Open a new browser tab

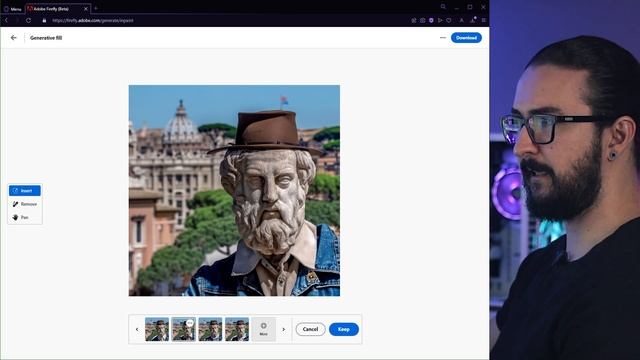(96, 8)
